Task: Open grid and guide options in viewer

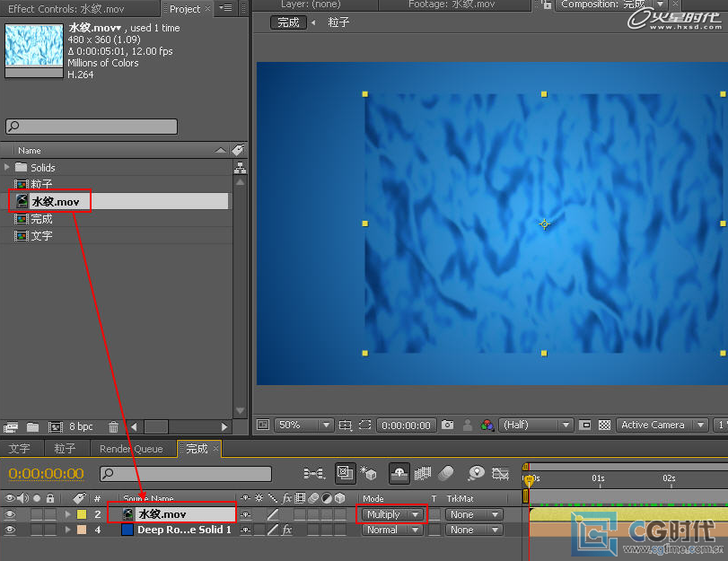Action: pos(345,425)
